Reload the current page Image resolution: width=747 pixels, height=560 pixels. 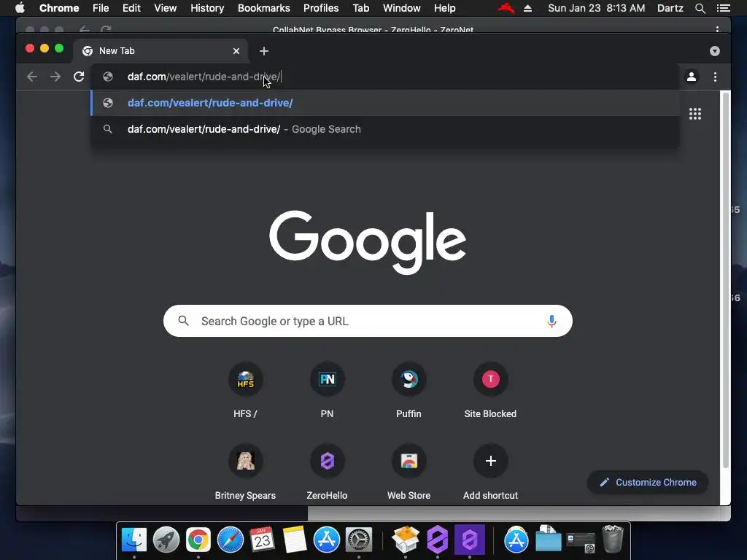(79, 77)
